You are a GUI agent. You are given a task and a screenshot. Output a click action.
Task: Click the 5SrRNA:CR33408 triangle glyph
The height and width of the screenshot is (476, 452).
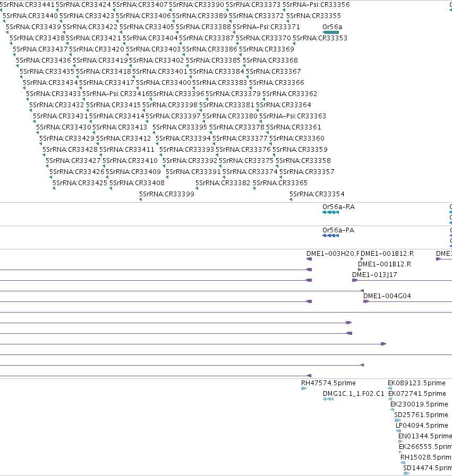click(x=110, y=188)
